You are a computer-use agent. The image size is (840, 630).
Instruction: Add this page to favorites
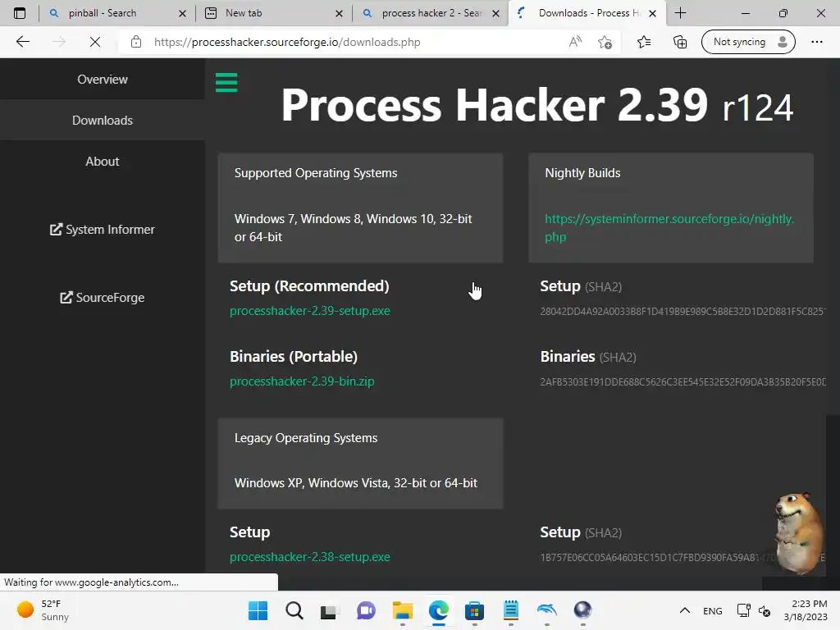point(605,42)
